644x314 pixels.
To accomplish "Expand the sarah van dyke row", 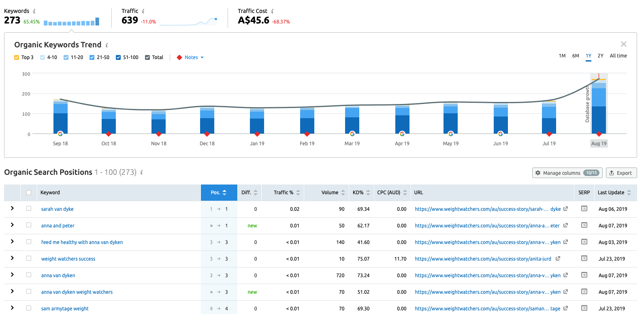I will (x=12, y=208).
